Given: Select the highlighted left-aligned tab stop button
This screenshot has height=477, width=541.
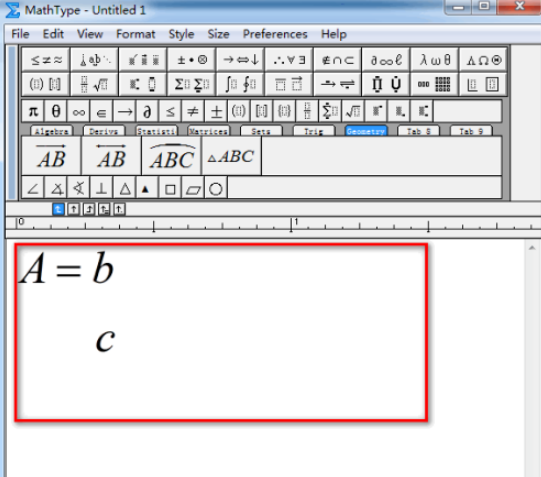Looking at the screenshot, I should pos(58,209).
